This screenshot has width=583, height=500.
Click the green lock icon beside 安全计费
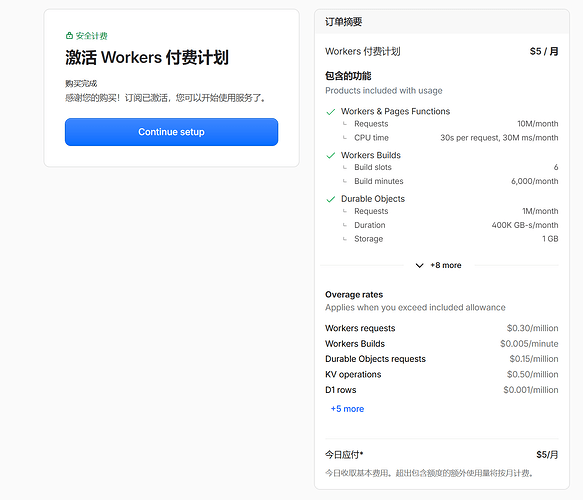69,36
